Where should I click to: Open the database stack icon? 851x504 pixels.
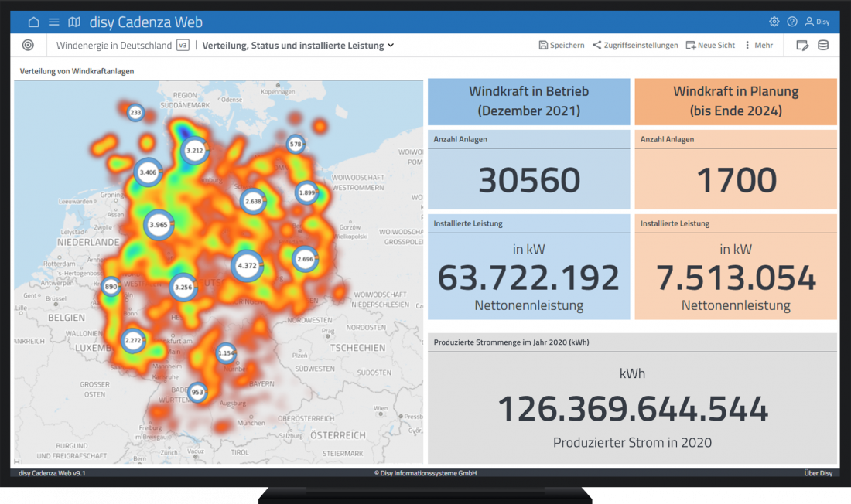[823, 46]
